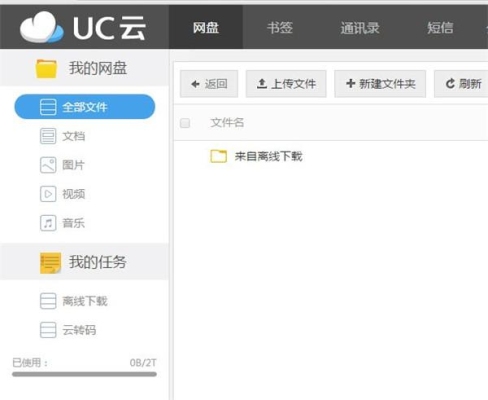Click the 刷新 refresh button
Image resolution: width=488 pixels, height=400 pixels.
point(461,84)
